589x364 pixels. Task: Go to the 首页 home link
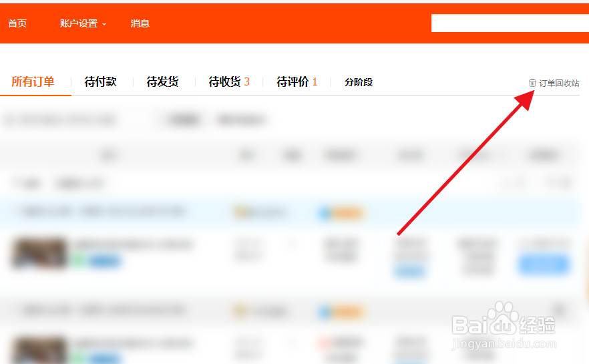click(x=17, y=23)
